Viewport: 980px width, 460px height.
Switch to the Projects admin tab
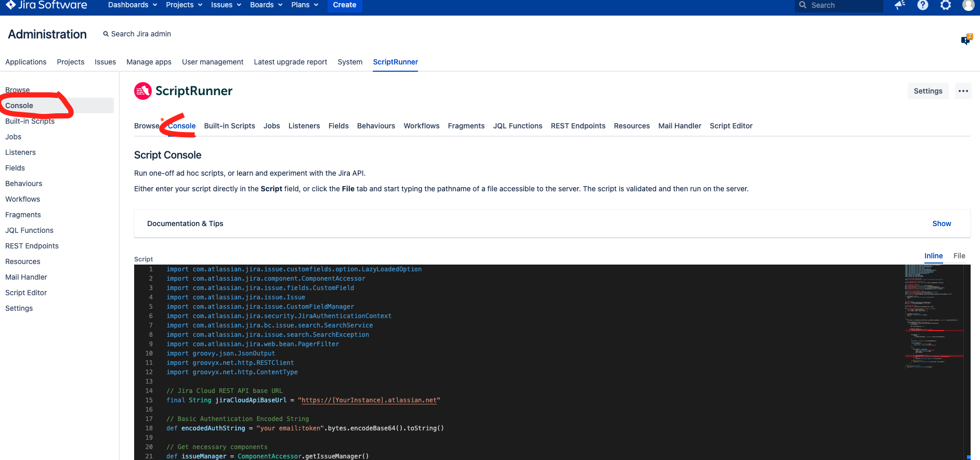click(x=71, y=62)
